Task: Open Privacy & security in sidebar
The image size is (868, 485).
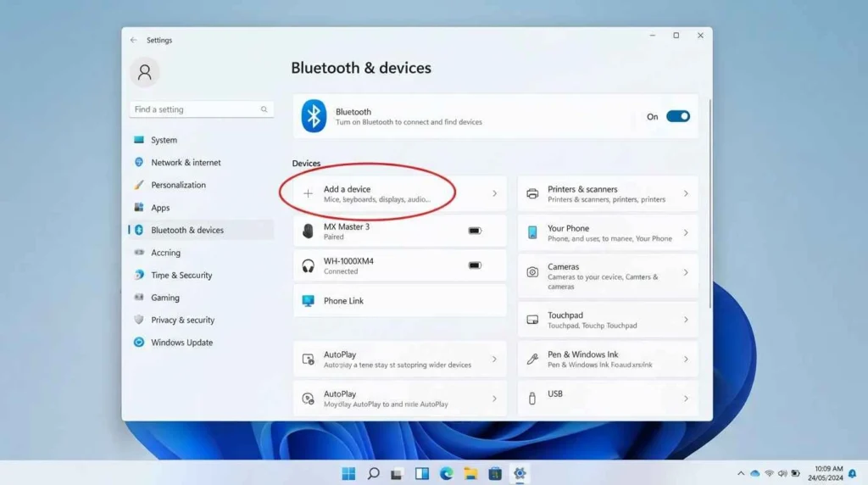Action: pyautogui.click(x=202, y=320)
